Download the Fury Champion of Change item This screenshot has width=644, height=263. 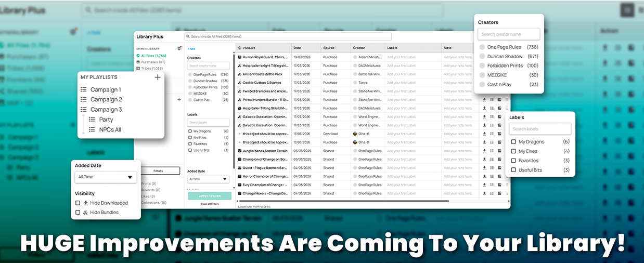point(484,185)
